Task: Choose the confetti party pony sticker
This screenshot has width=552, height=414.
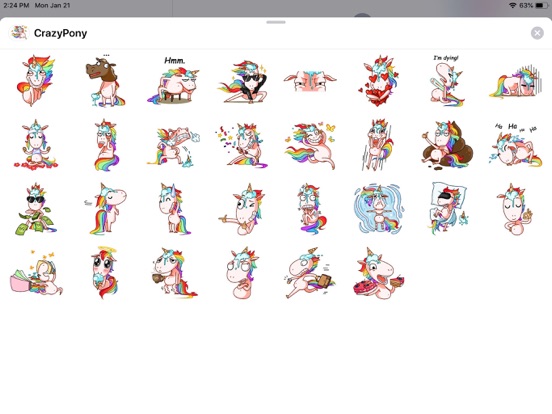Action: [242, 145]
